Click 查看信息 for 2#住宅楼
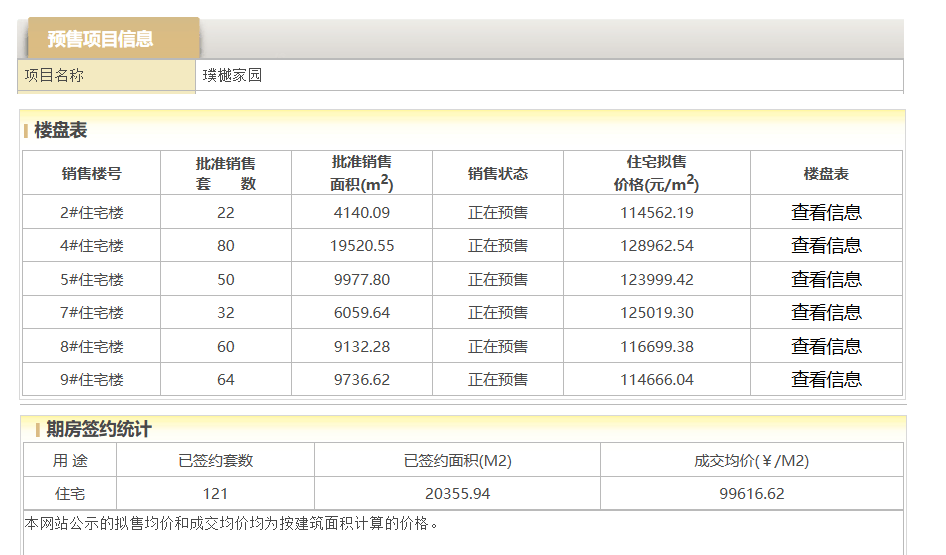 [x=826, y=212]
